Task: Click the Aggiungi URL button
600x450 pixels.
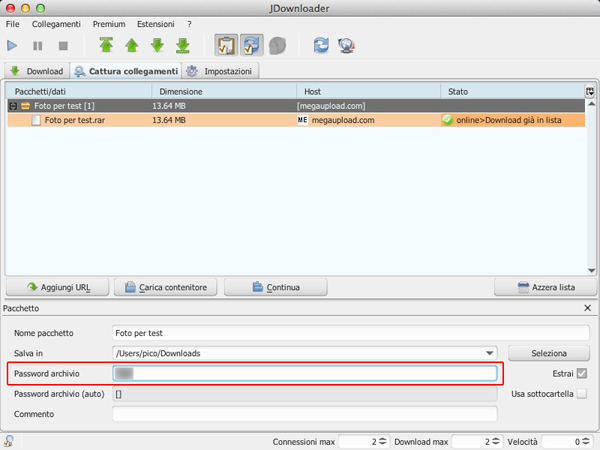Action: [59, 287]
